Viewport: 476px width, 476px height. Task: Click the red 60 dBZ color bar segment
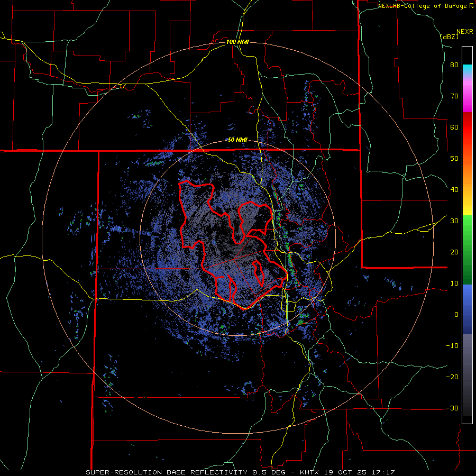click(467, 127)
